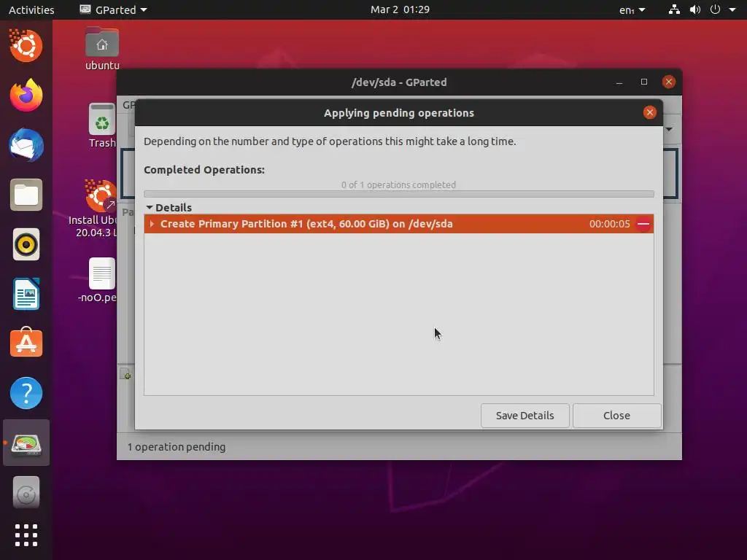Open the ubuntu home folder on the desktop
Viewport: 747px width, 560px height.
tap(102, 49)
